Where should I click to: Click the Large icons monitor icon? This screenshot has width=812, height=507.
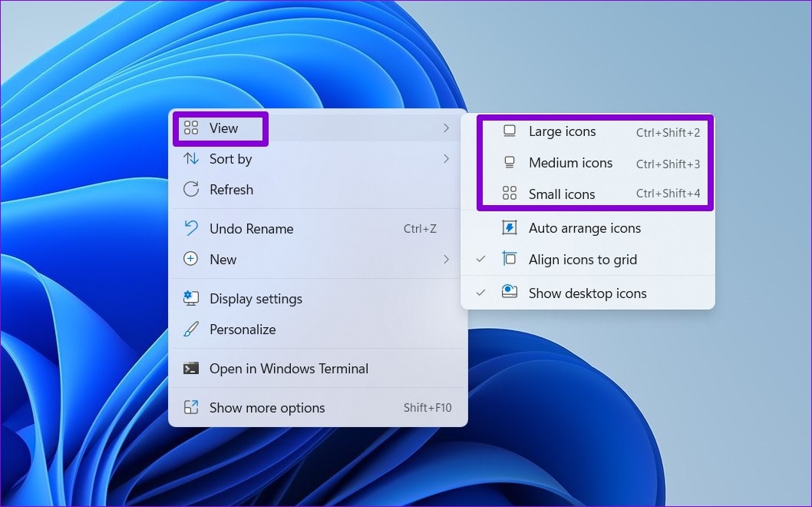pos(510,131)
